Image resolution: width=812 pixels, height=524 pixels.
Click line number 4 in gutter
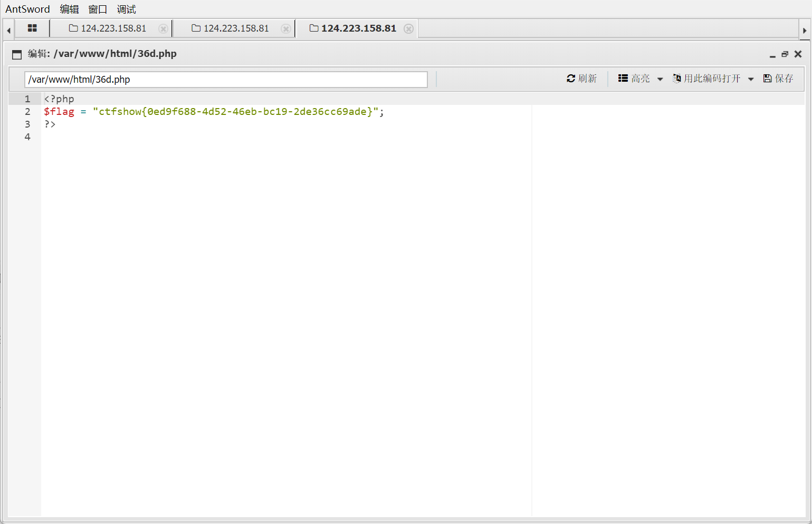click(x=27, y=137)
